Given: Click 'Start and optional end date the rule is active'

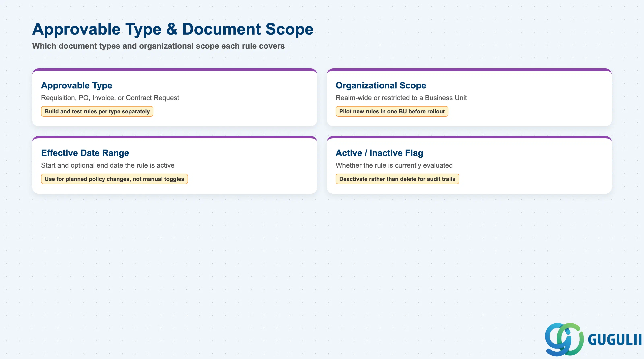Looking at the screenshot, I should pyautogui.click(x=108, y=165).
